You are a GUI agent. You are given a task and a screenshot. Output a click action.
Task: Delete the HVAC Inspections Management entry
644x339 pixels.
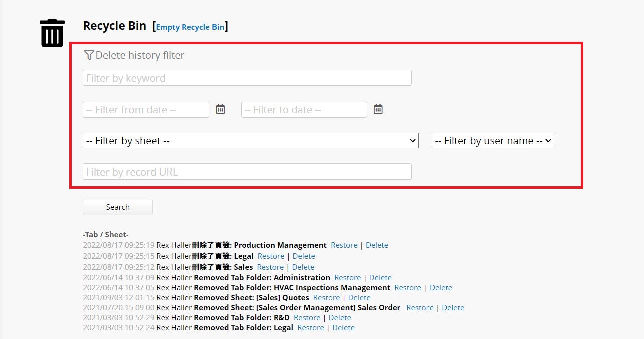pyautogui.click(x=441, y=288)
